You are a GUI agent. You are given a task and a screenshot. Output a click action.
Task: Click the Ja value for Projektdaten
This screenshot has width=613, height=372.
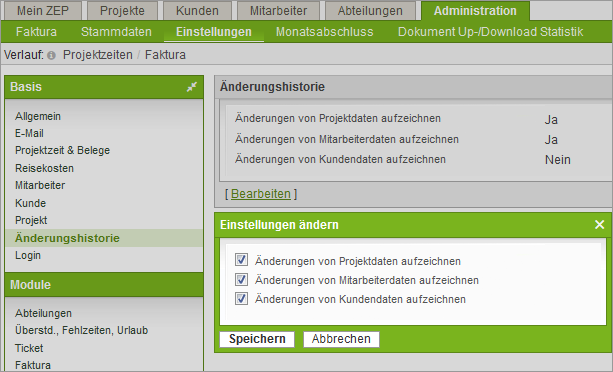pos(551,120)
